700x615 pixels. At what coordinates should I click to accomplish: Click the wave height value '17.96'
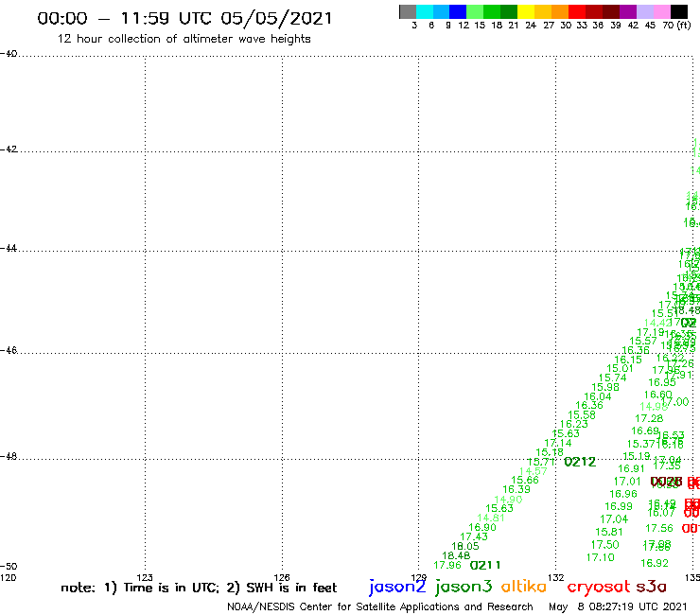pos(446,566)
